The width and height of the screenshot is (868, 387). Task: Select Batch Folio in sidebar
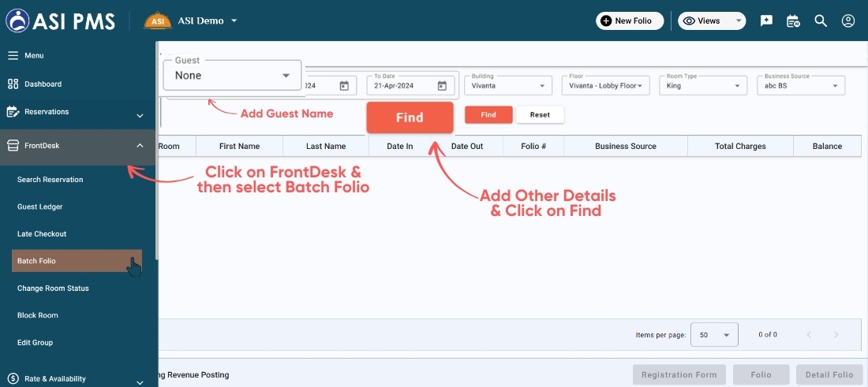coord(37,261)
